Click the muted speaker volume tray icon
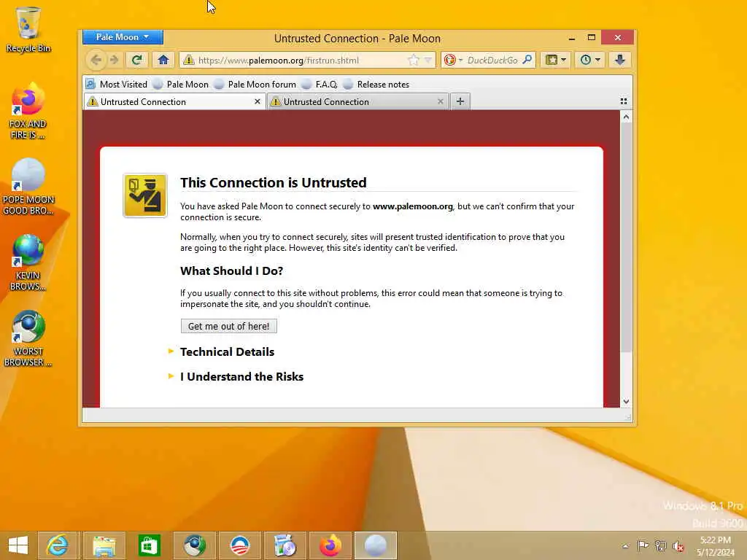This screenshot has width=747, height=560. 678,545
